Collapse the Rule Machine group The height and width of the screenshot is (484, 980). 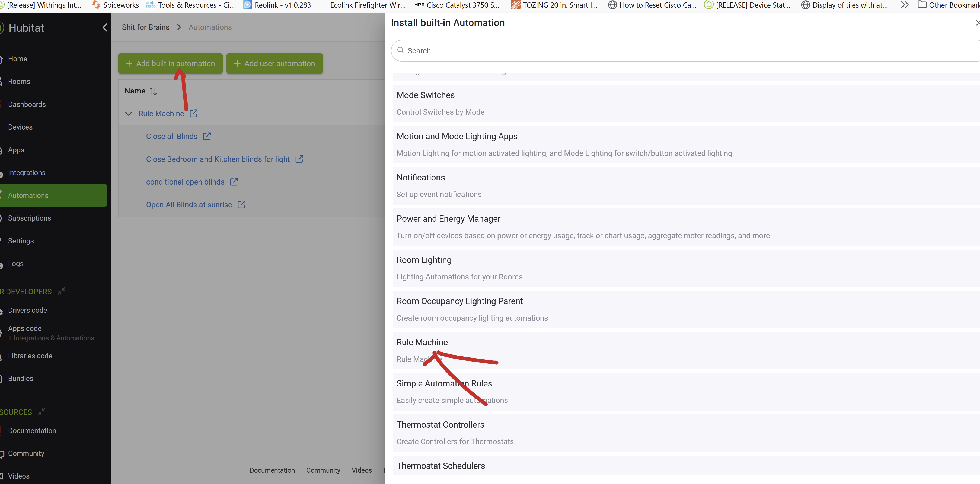click(x=129, y=114)
